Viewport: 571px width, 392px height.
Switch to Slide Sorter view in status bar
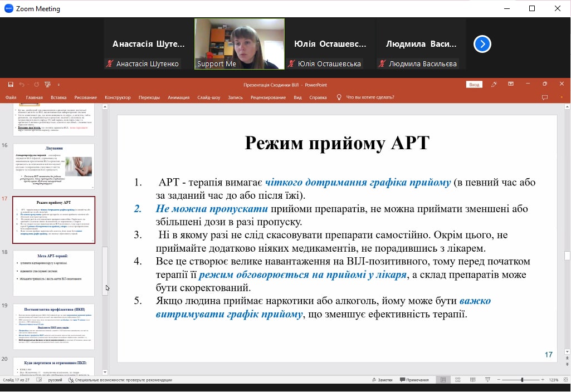457,380
